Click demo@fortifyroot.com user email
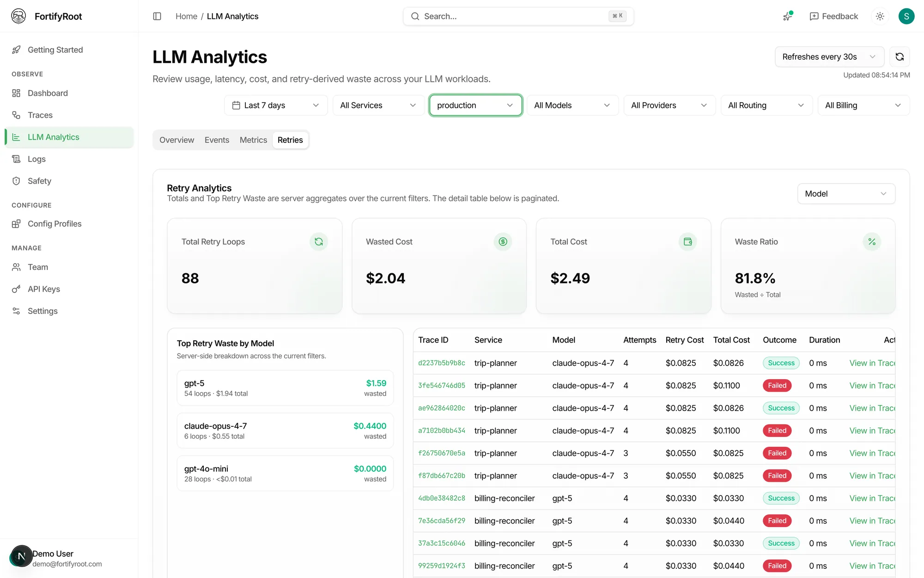 pos(67,564)
